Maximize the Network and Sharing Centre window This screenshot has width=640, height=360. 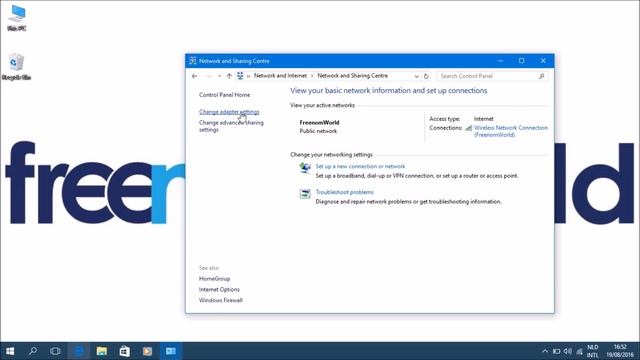coord(522,61)
